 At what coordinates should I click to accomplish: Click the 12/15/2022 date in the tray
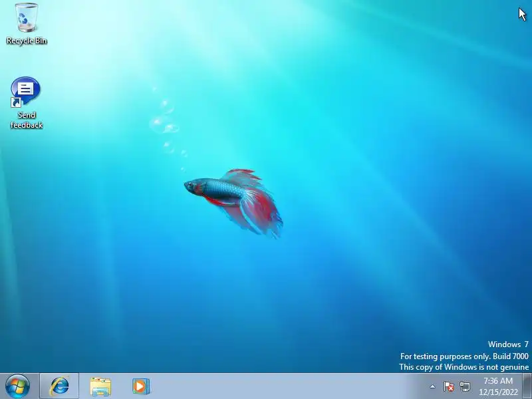point(498,392)
